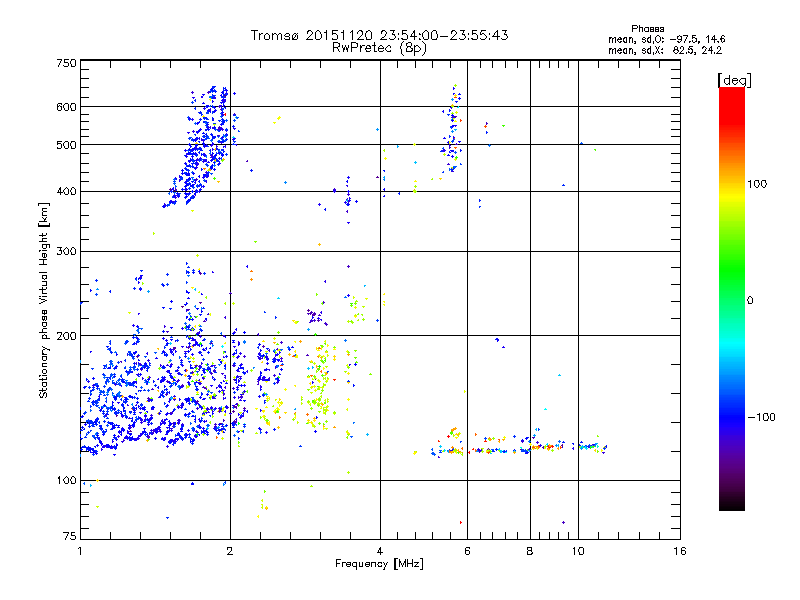Select the 'mean, sd,X: 82.5, 24.2' statistics line
The height and width of the screenshot is (600, 800).
coord(665,50)
